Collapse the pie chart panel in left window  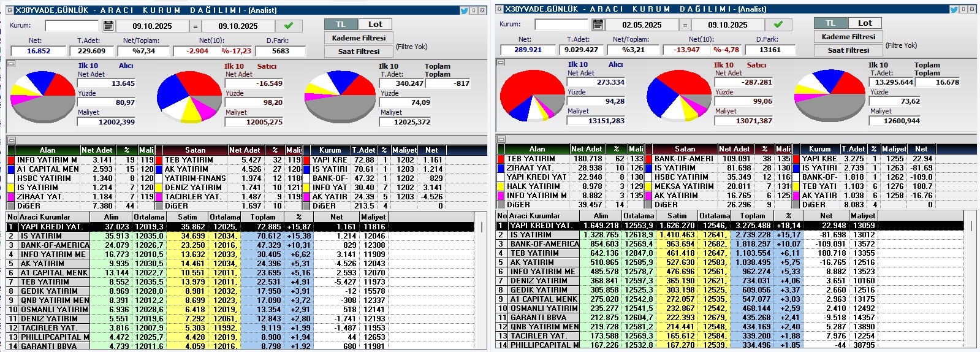[x=11, y=64]
